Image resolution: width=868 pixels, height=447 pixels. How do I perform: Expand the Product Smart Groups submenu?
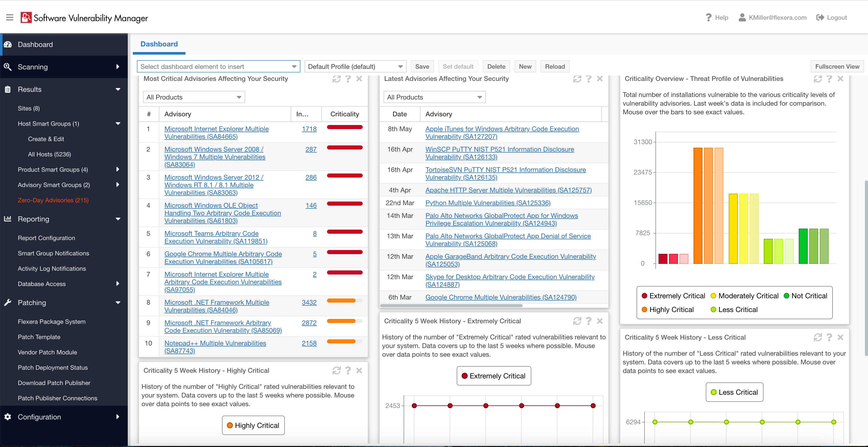point(118,169)
